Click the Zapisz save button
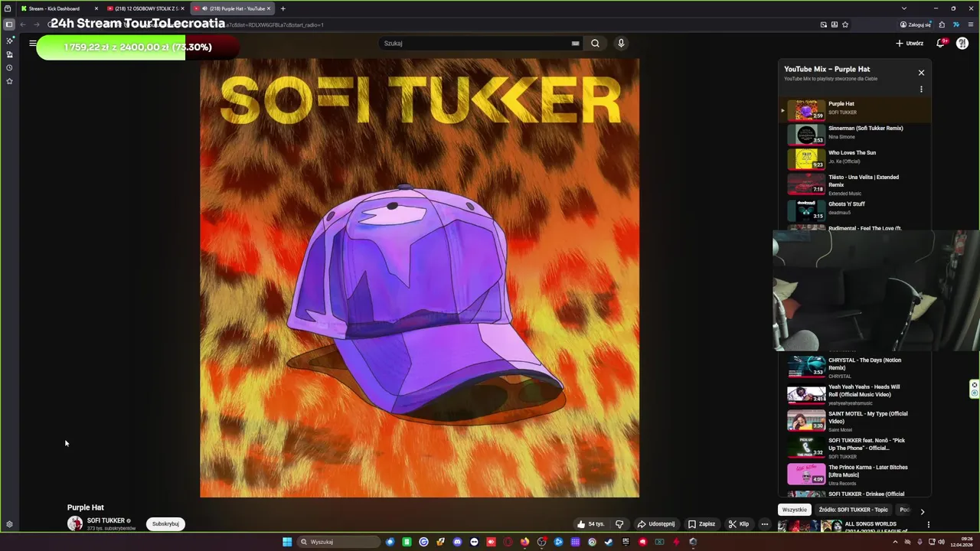 701,524
